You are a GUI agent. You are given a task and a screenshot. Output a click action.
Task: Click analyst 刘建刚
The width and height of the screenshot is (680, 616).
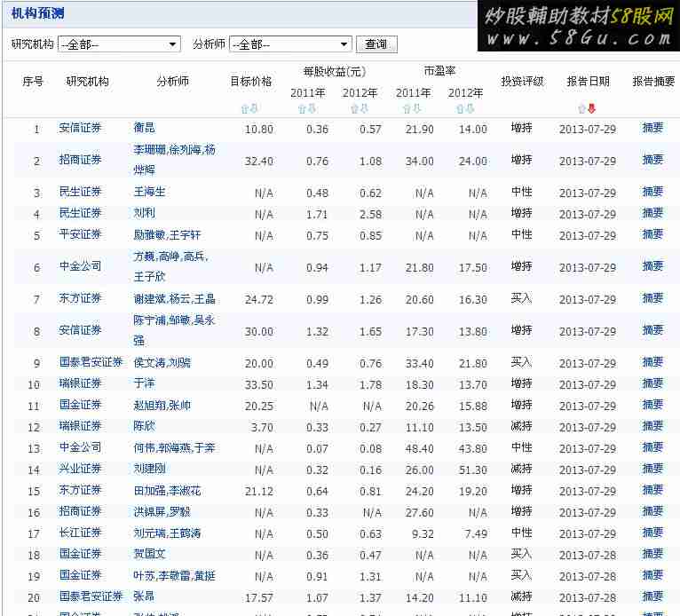pos(150,469)
